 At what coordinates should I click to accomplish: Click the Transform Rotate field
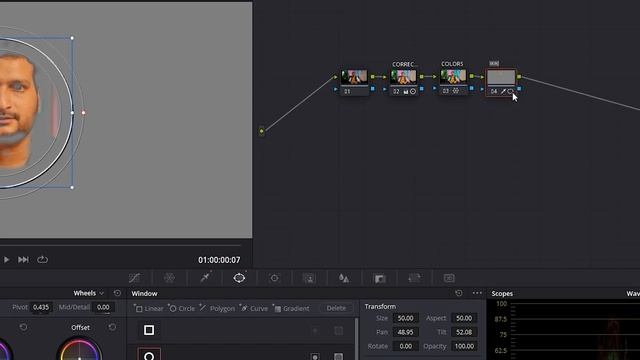pyautogui.click(x=405, y=346)
